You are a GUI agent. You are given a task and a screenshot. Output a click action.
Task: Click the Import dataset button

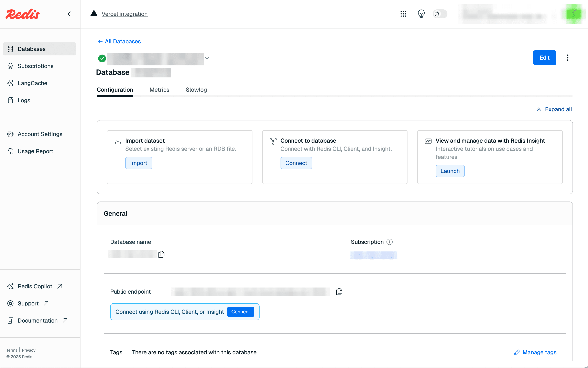(x=139, y=163)
